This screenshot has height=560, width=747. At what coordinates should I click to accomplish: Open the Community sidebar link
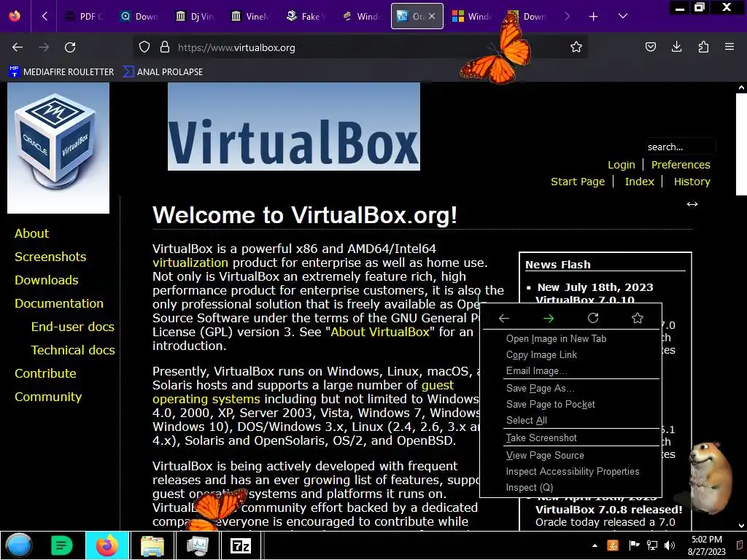pyautogui.click(x=48, y=397)
